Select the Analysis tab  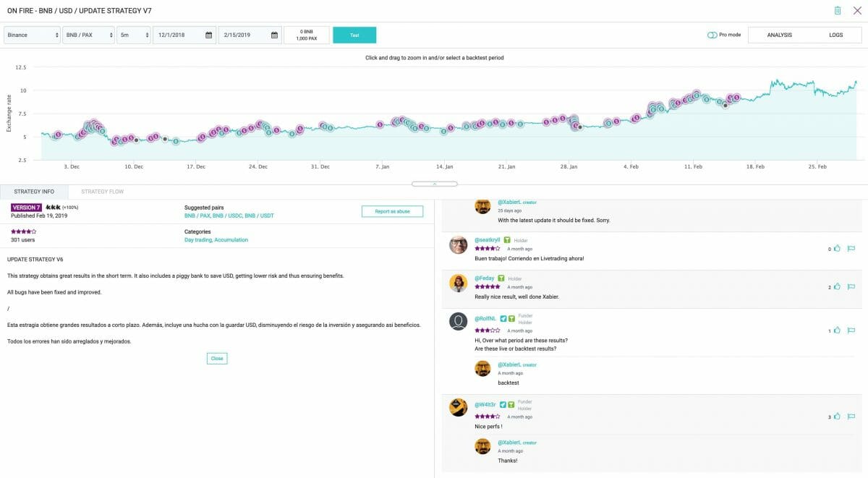(x=779, y=35)
